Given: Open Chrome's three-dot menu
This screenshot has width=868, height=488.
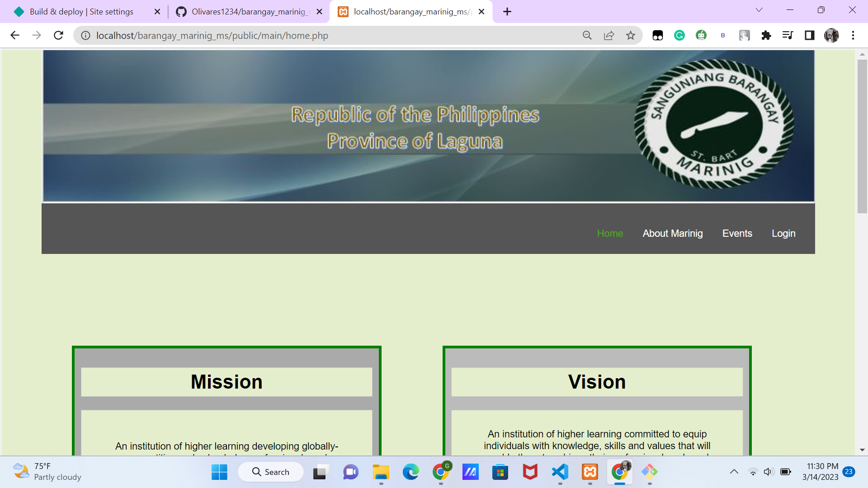Looking at the screenshot, I should click(853, 35).
